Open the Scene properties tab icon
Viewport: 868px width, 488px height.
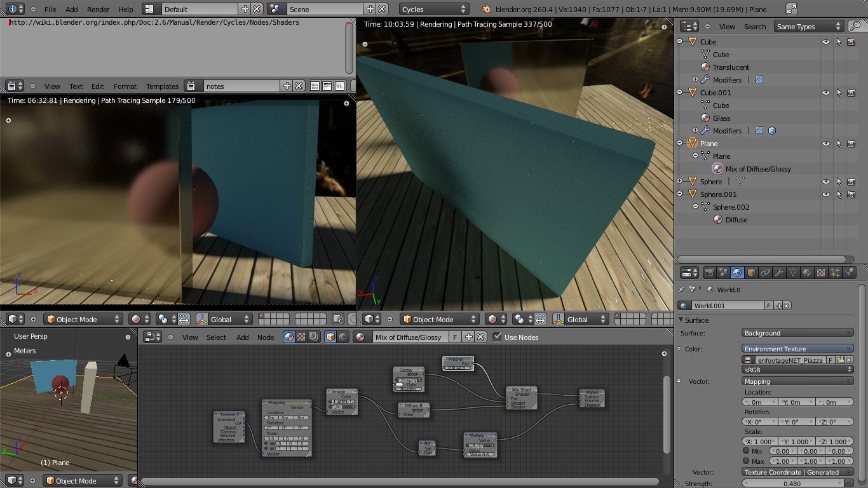pyautogui.click(x=723, y=273)
